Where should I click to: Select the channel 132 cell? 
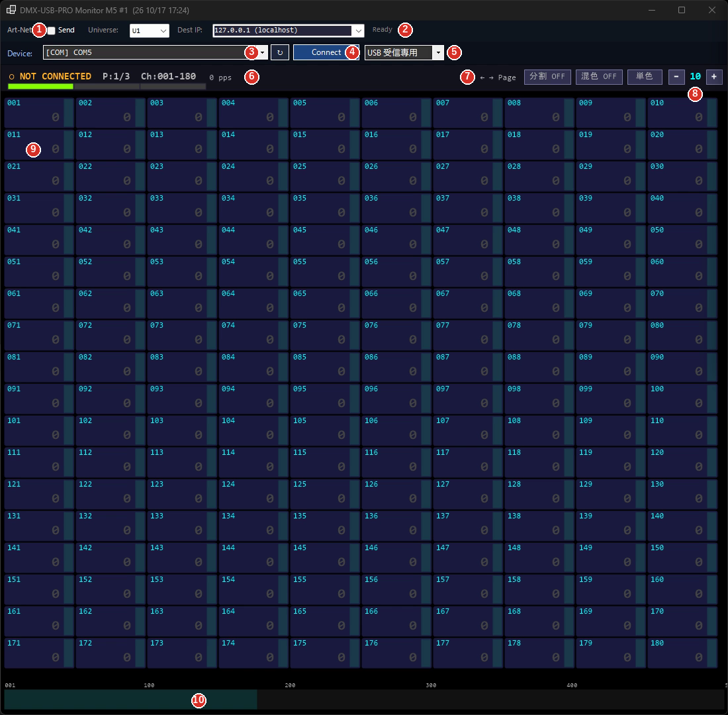pos(111,526)
